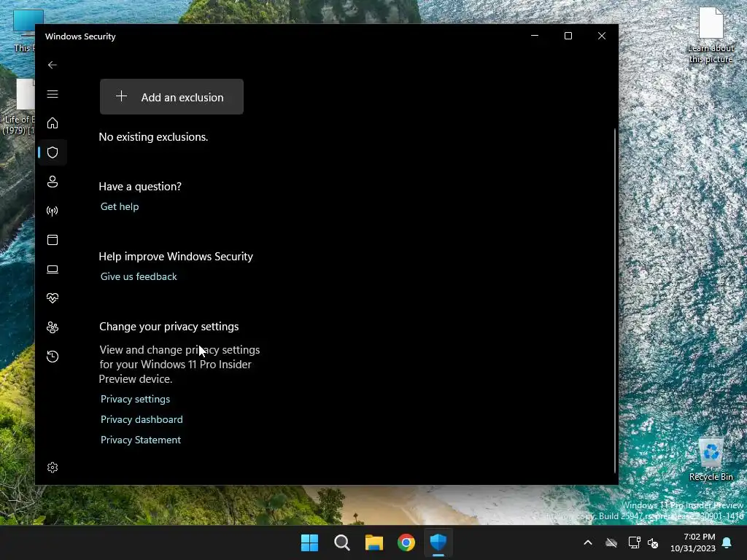Click Give us feedback link
The width and height of the screenshot is (747, 560).
click(139, 276)
